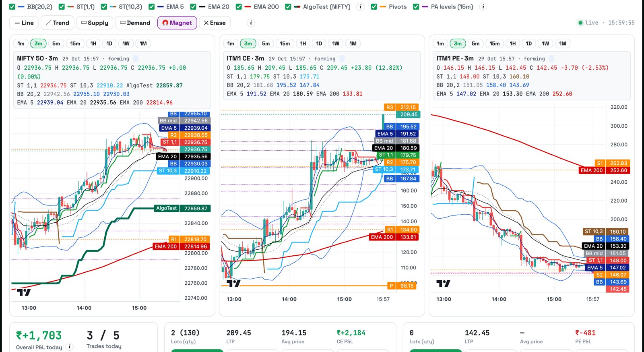Click the PE P&L value ₹-481
The width and height of the screenshot is (644, 352).
coord(585,333)
